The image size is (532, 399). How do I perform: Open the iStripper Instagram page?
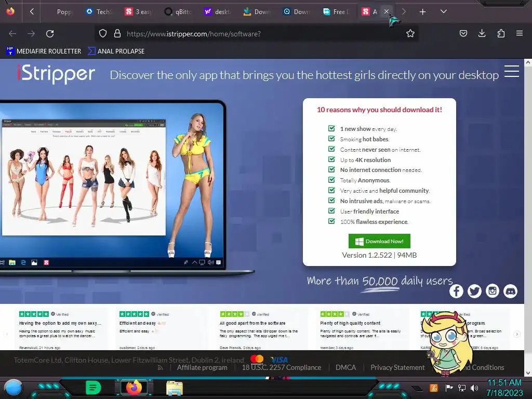(493, 291)
